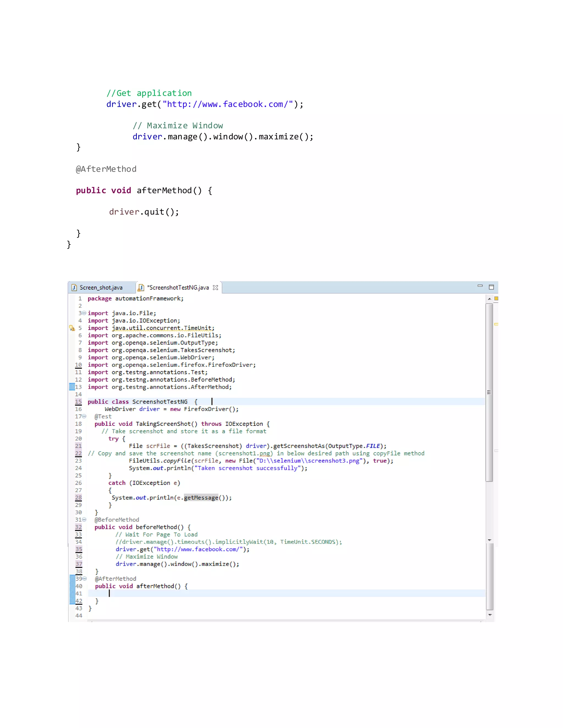
Task: Click 'driver.quit();' in the document text above
Action: pos(144,212)
